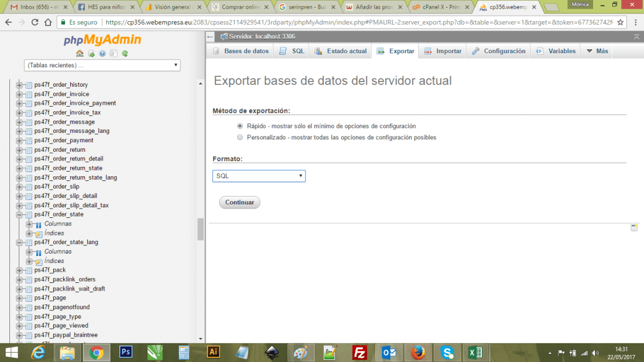The width and height of the screenshot is (644, 362).
Task: Open Outlook from the taskbar
Action: [x=389, y=353]
